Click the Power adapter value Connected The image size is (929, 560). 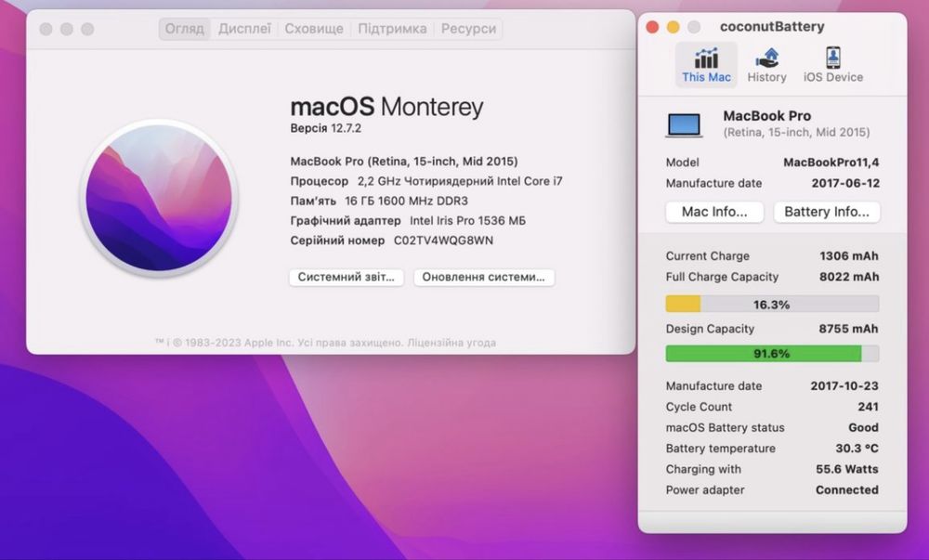[x=847, y=489]
